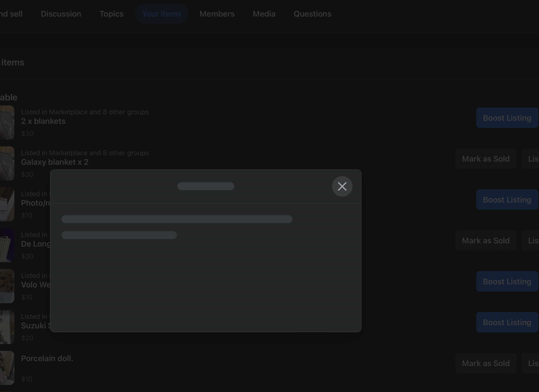The image size is (539, 392).
Task: Boost the Volo listing
Action: click(507, 281)
